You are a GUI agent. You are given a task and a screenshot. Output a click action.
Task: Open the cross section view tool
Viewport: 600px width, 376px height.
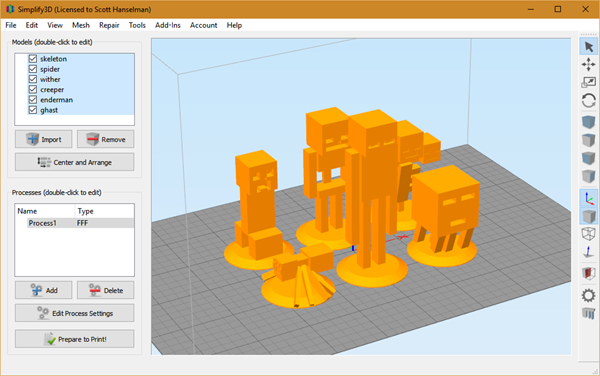click(x=589, y=273)
